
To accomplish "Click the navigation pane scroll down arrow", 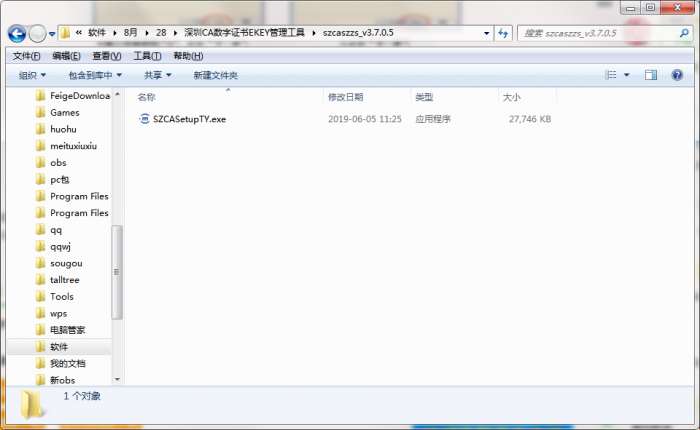I will (x=117, y=380).
